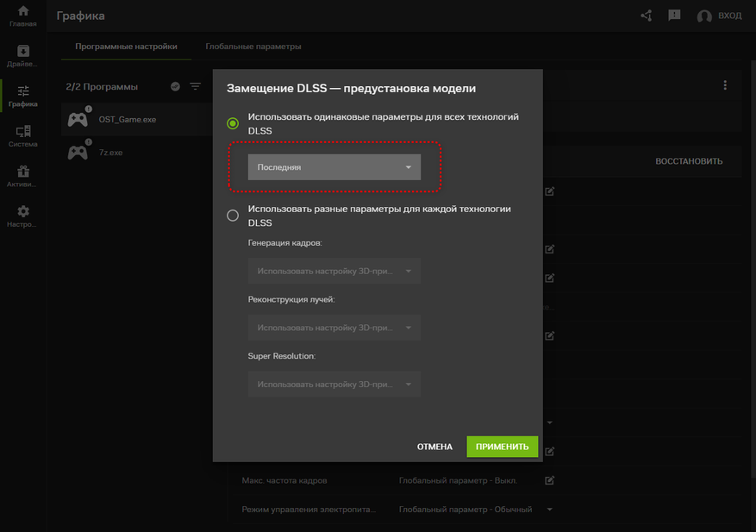Viewport: 756px width, 532px height.
Task: Select the 7z.exe program entry
Action: 136,153
